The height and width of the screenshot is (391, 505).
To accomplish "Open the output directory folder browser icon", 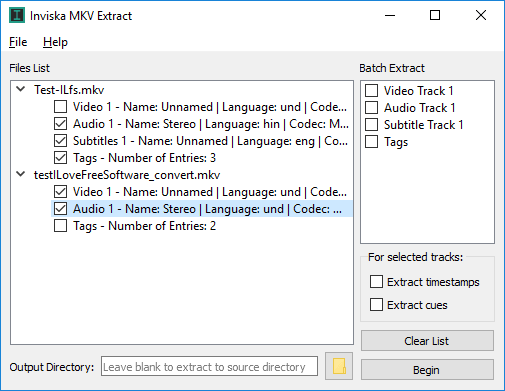I will [339, 366].
